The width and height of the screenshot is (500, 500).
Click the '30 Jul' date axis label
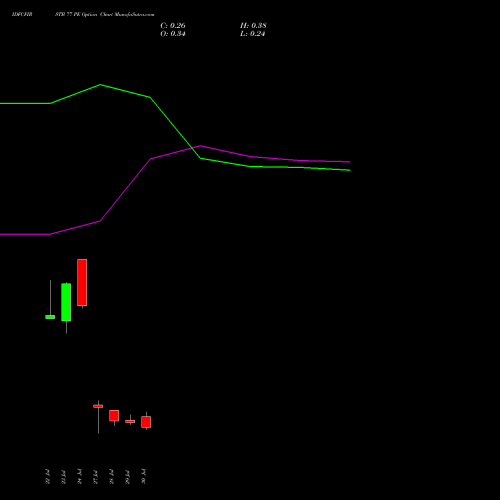point(143,476)
